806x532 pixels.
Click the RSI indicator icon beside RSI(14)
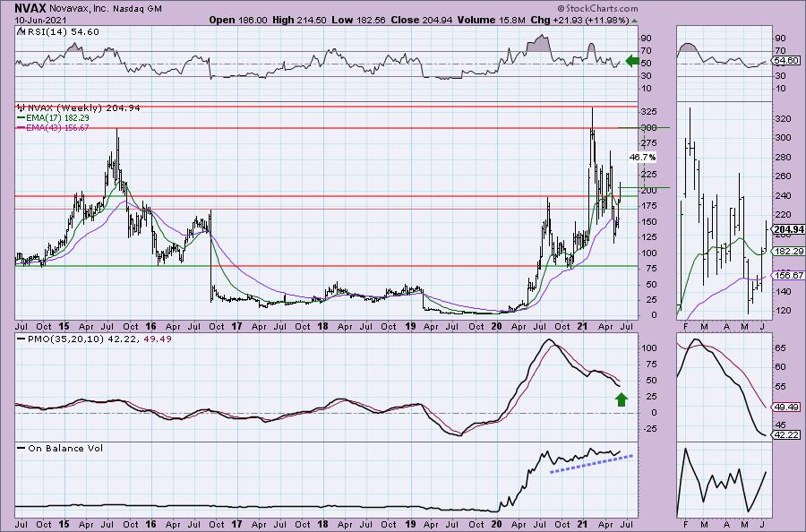20,32
